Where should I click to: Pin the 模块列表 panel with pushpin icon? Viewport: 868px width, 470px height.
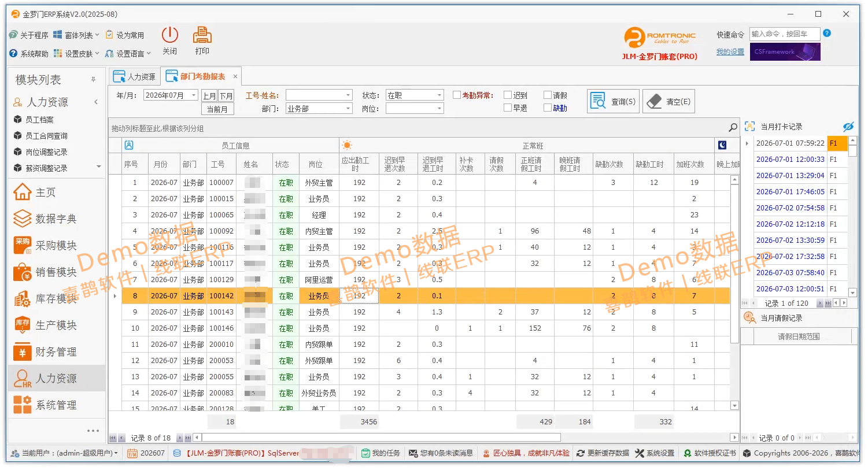(93, 80)
